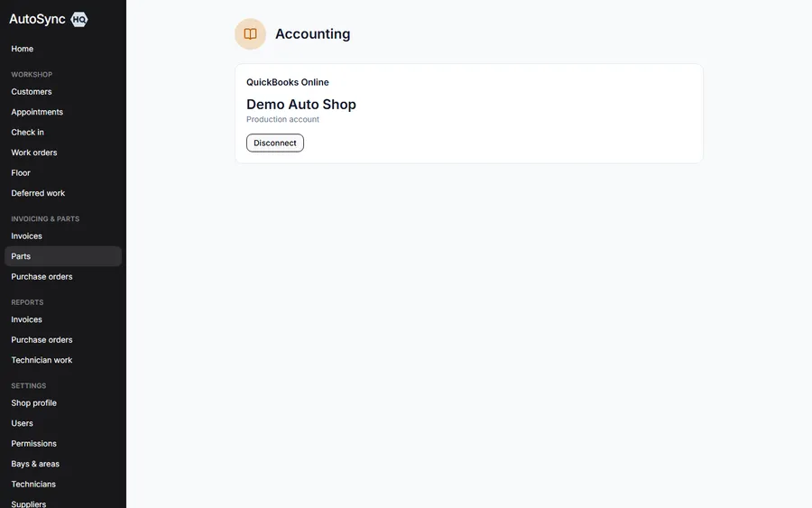Click the Accounting book icon
The image size is (812, 508).
(250, 34)
